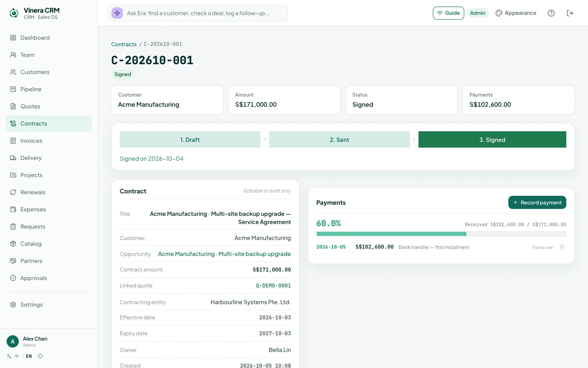Click the Catalog box icon in the sidebar

pyautogui.click(x=13, y=244)
